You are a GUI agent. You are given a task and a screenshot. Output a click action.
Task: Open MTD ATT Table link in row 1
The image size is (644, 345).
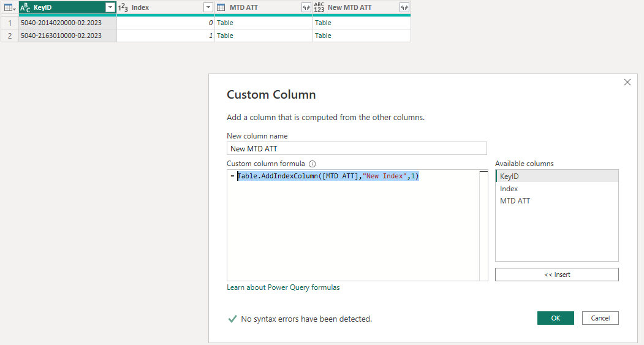click(225, 23)
